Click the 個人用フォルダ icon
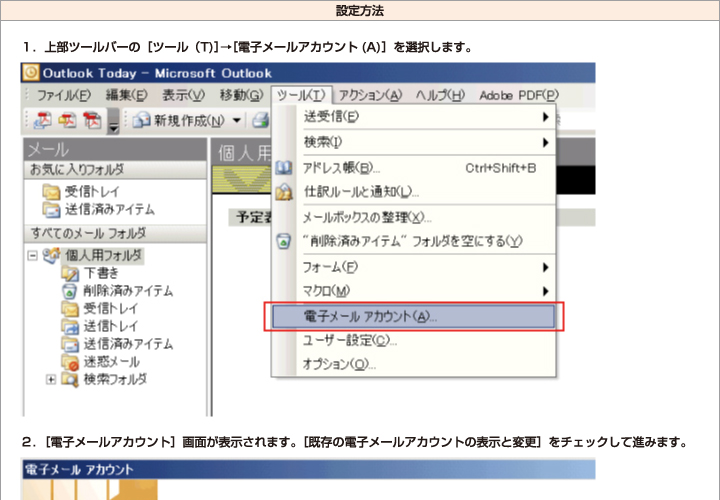The image size is (720, 500). pyautogui.click(x=51, y=255)
